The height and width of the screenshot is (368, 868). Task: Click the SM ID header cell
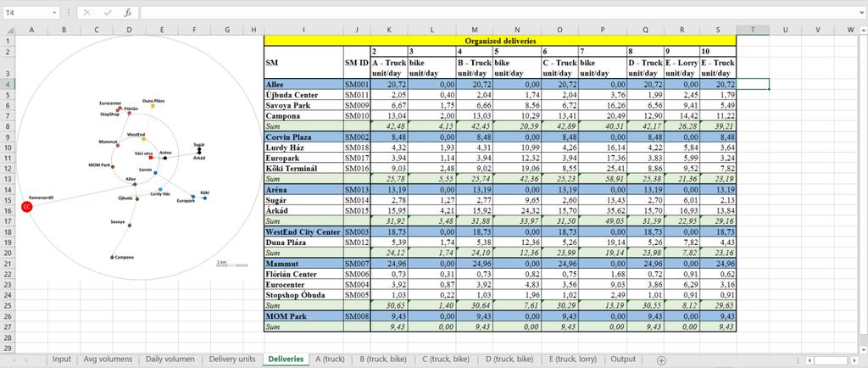coord(357,63)
